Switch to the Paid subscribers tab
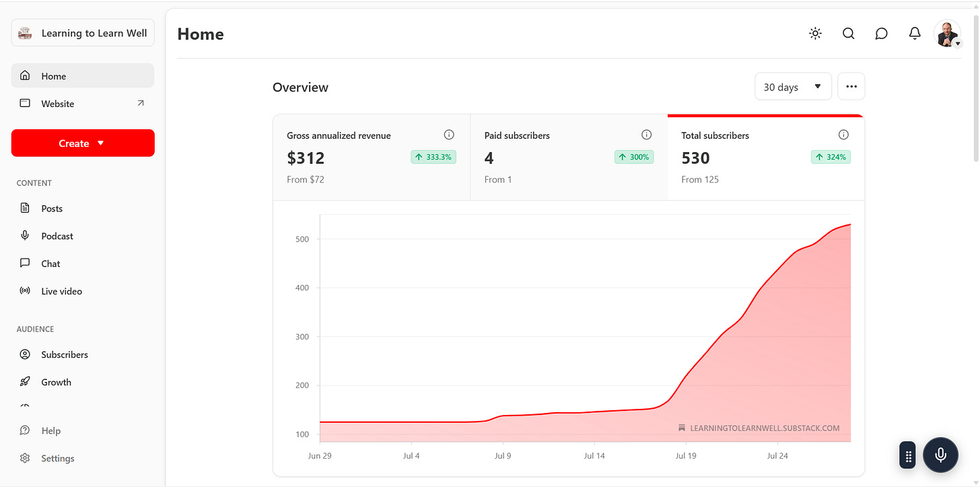The width and height of the screenshot is (980, 487). (x=569, y=158)
